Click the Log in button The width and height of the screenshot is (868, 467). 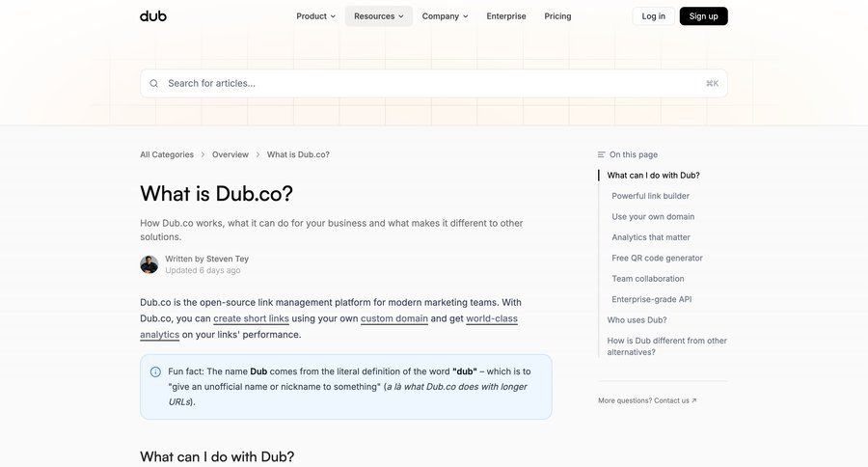point(653,16)
